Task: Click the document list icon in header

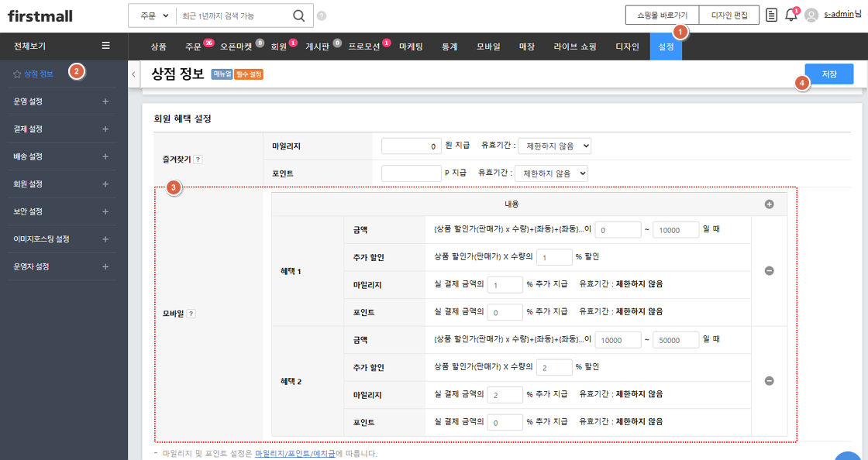Action: [x=771, y=15]
